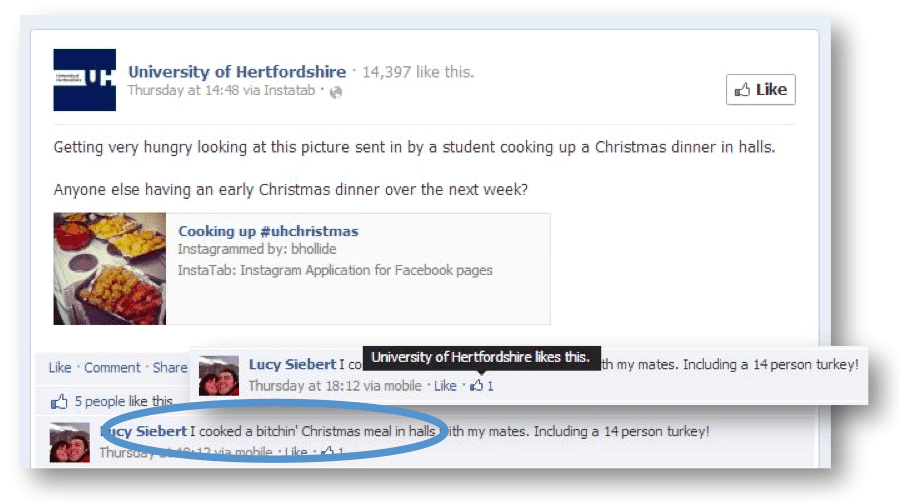
Task: Click Like in the popup comment
Action: pyautogui.click(x=445, y=386)
